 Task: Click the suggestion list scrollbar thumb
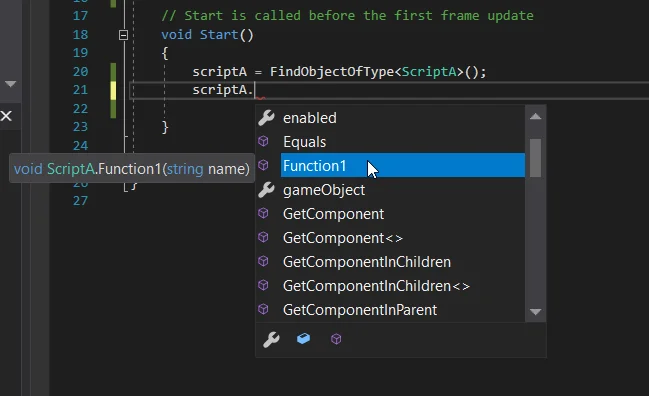pyautogui.click(x=535, y=158)
